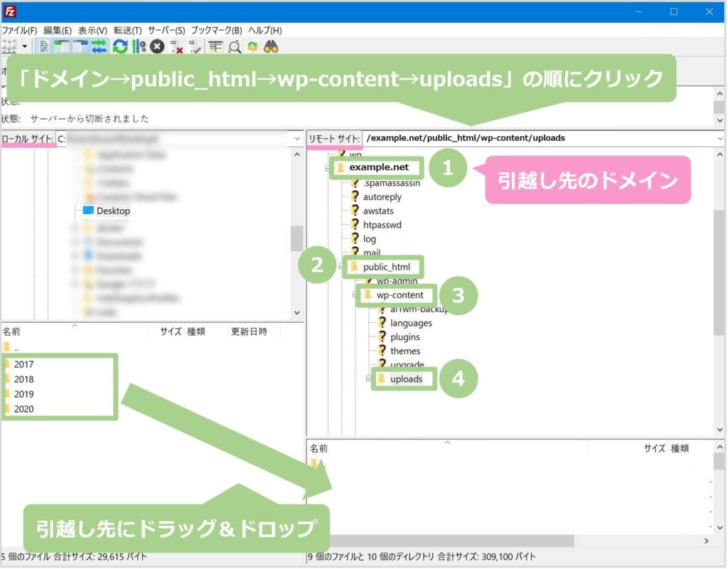Screen dimensions: 728x569
Task: Click the disconnect from server icon
Action: tap(176, 47)
